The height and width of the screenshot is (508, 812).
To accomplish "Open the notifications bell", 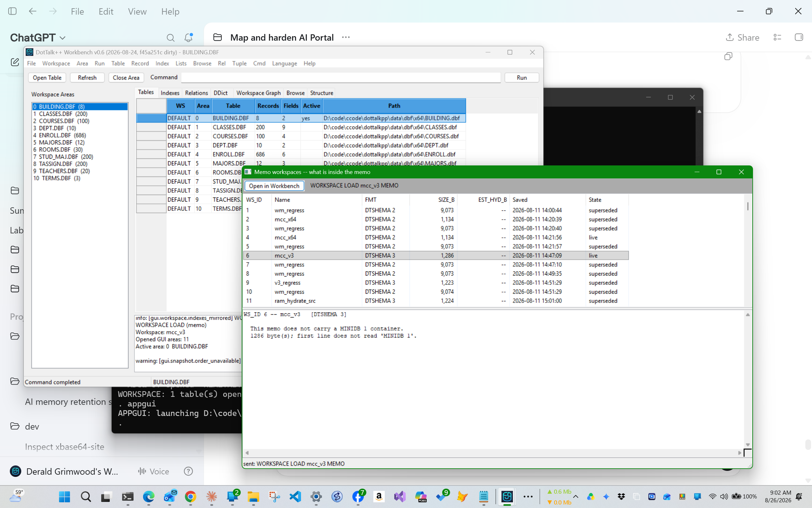I will pyautogui.click(x=189, y=37).
